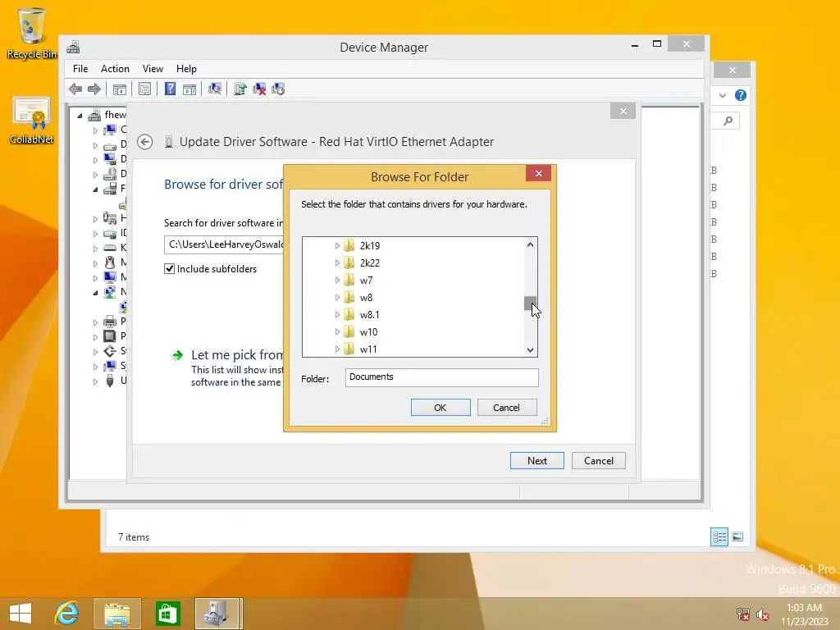Click the blue help icon in Explorer window
840x630 pixels.
[x=741, y=95]
